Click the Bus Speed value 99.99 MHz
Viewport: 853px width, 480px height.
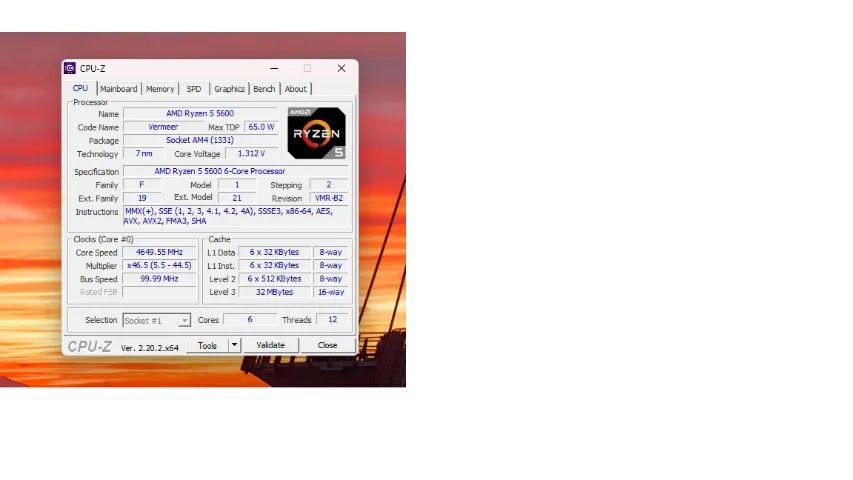(159, 279)
